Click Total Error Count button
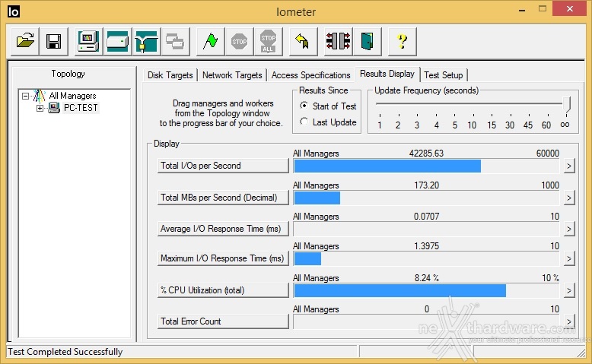 click(x=223, y=321)
